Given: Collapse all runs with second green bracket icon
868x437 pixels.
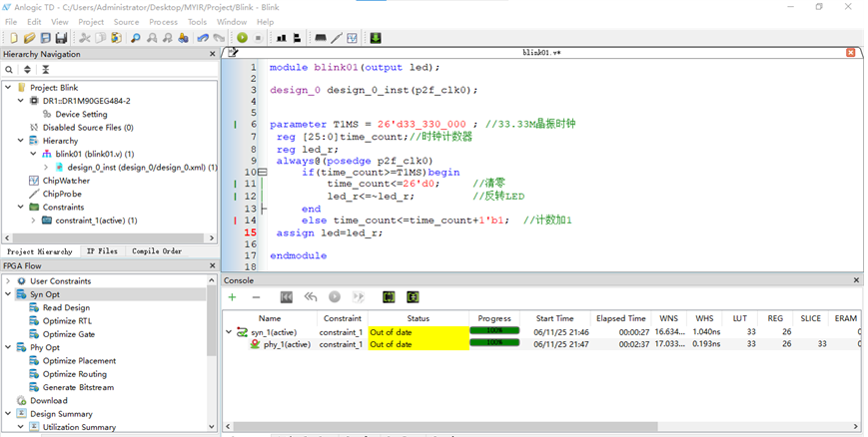Looking at the screenshot, I should point(413,297).
